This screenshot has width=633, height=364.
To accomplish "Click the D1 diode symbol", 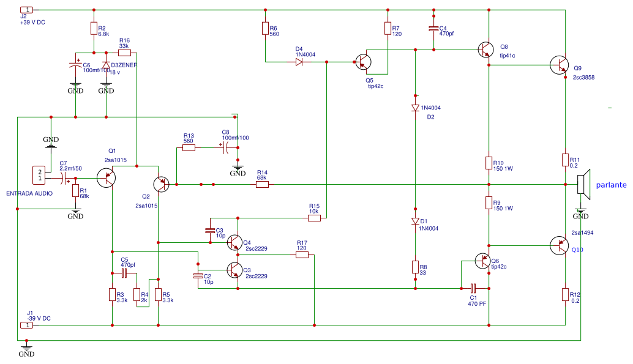I will coord(416,221).
